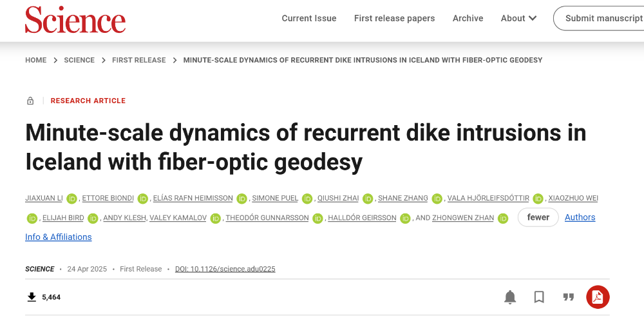Screen dimensions: 644x316
Task: Navigate to Home breadcrumb
Action: click(x=36, y=60)
